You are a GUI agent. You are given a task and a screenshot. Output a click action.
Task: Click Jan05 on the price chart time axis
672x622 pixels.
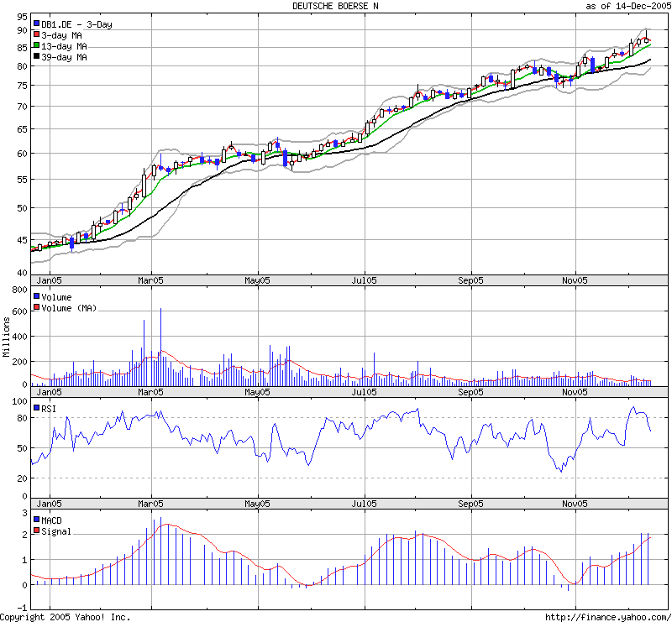tap(49, 280)
